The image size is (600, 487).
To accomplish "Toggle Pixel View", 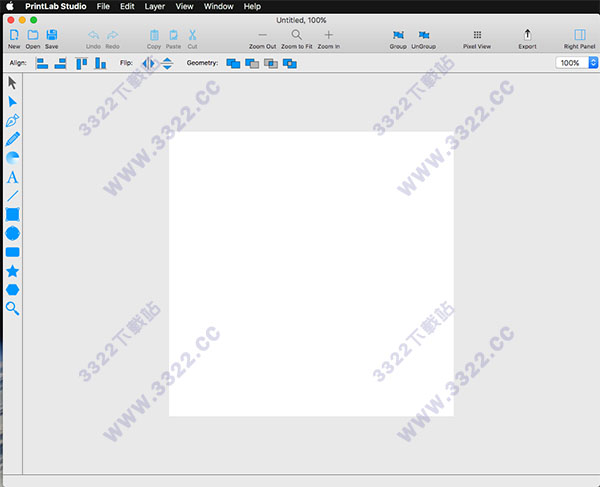I will [x=477, y=39].
